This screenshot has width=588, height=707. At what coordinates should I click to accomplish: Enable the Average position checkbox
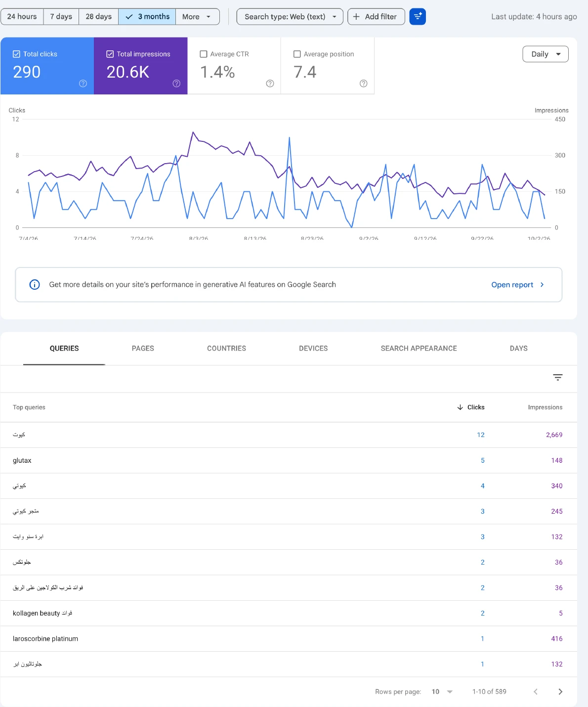tap(297, 54)
